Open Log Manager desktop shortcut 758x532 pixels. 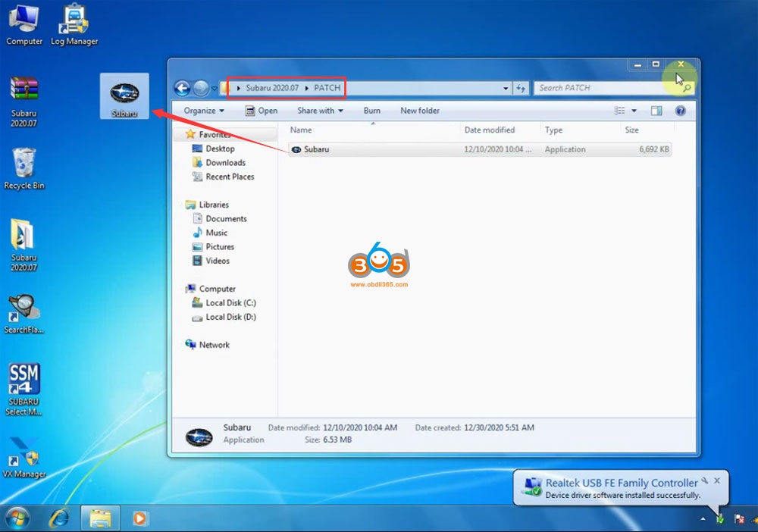click(x=74, y=24)
